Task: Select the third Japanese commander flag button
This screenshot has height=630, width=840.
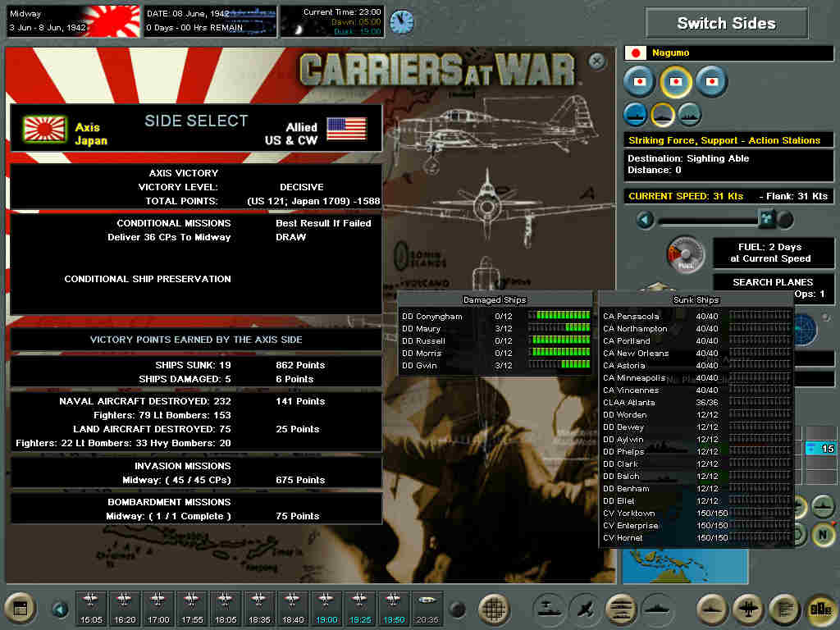Action: pos(711,81)
